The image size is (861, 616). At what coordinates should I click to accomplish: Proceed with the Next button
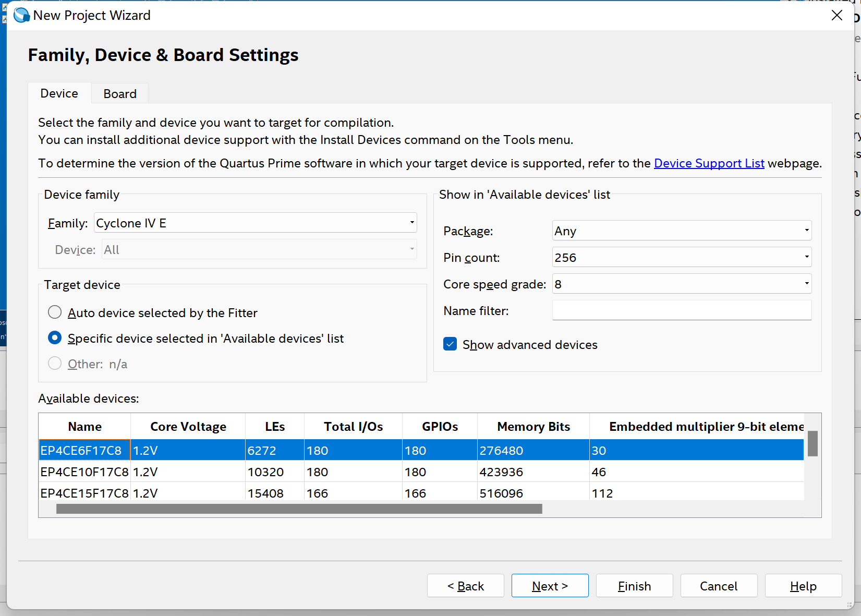click(x=550, y=586)
